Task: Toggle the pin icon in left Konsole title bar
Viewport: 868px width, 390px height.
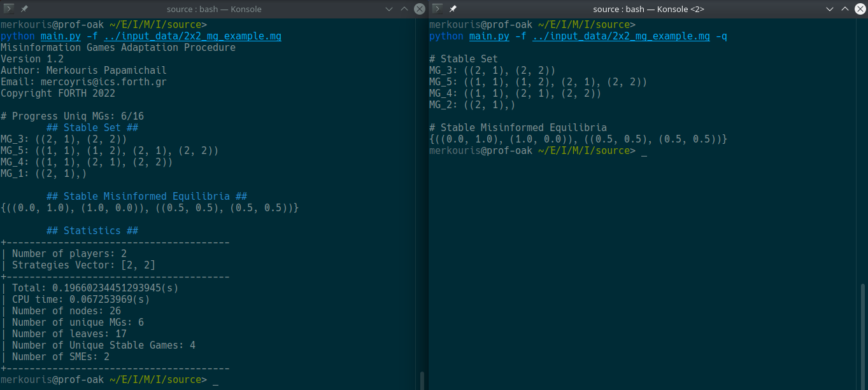Action: point(24,9)
